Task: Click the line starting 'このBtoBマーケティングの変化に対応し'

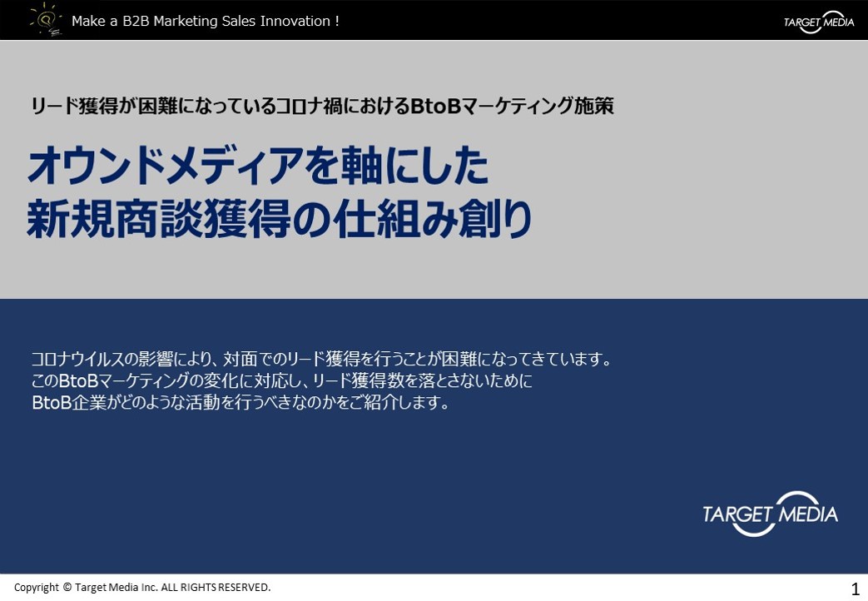Action: [282, 380]
